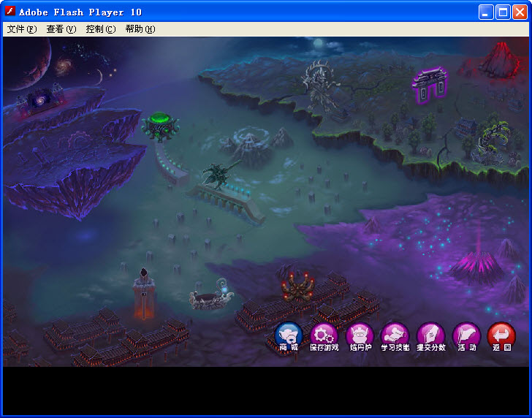
Task: Click the Flash Player title bar icon
Action: [x=10, y=11]
